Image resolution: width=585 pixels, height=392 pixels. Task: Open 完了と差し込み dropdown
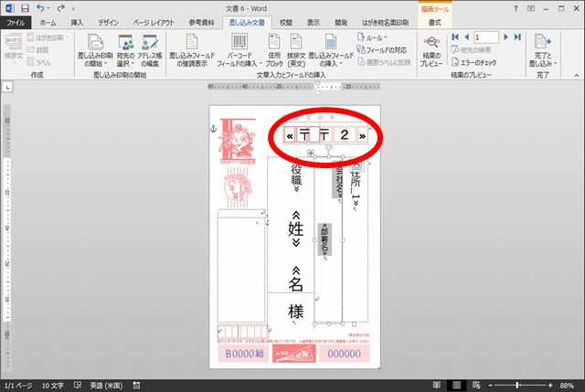[x=542, y=50]
